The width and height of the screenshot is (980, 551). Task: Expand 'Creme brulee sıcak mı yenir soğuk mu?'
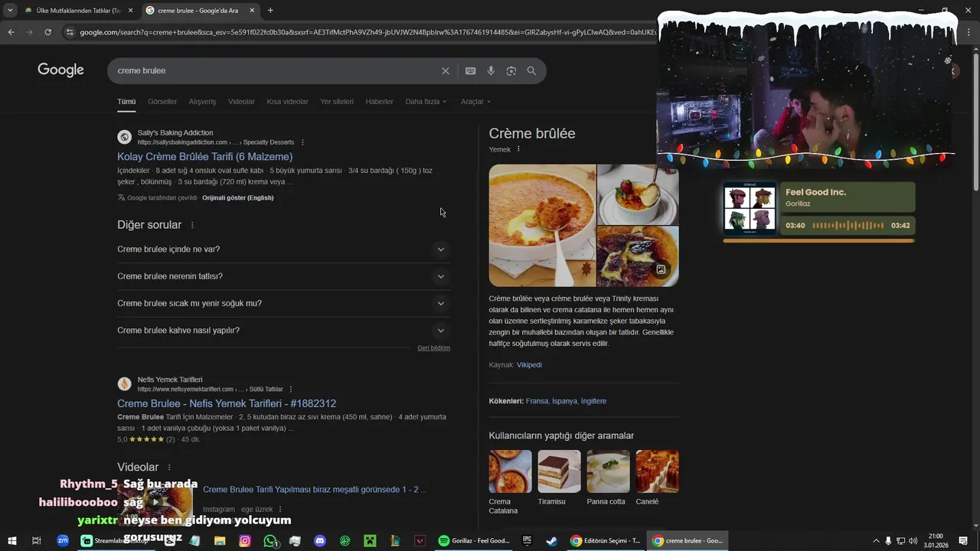click(283, 303)
